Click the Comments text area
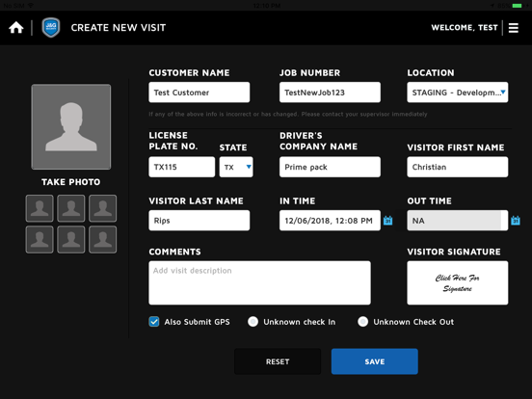The image size is (532, 399). pyautogui.click(x=259, y=283)
